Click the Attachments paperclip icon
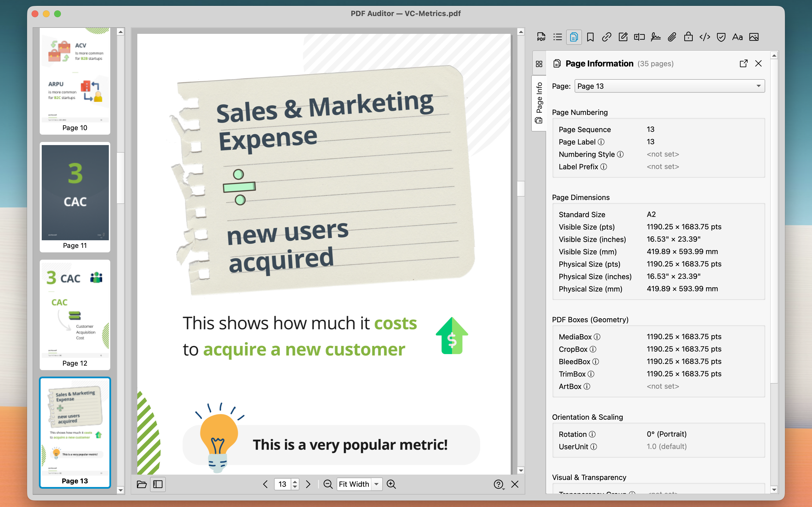Viewport: 812px width, 507px height. tap(672, 37)
